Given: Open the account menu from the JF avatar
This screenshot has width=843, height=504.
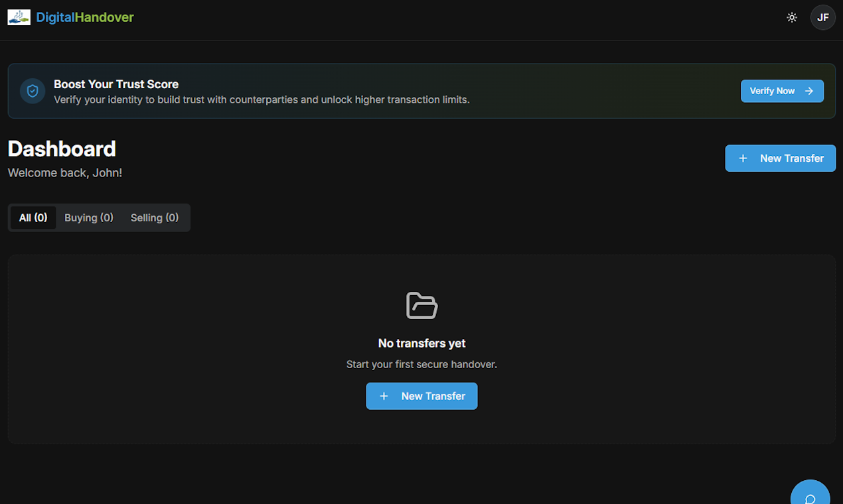Looking at the screenshot, I should tap(822, 17).
